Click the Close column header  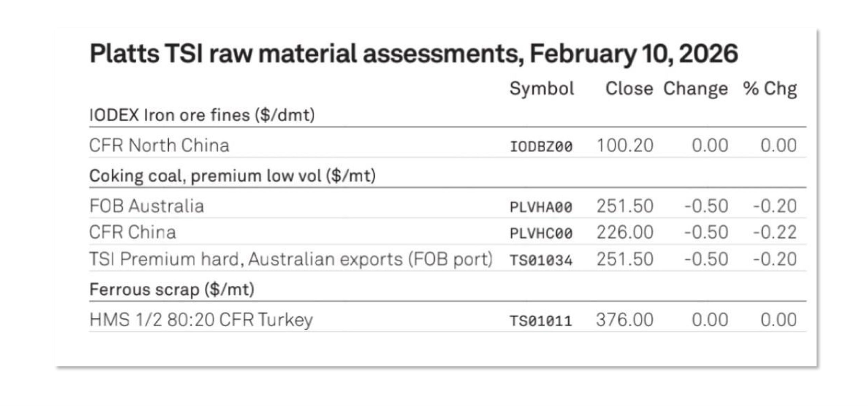[x=629, y=89]
